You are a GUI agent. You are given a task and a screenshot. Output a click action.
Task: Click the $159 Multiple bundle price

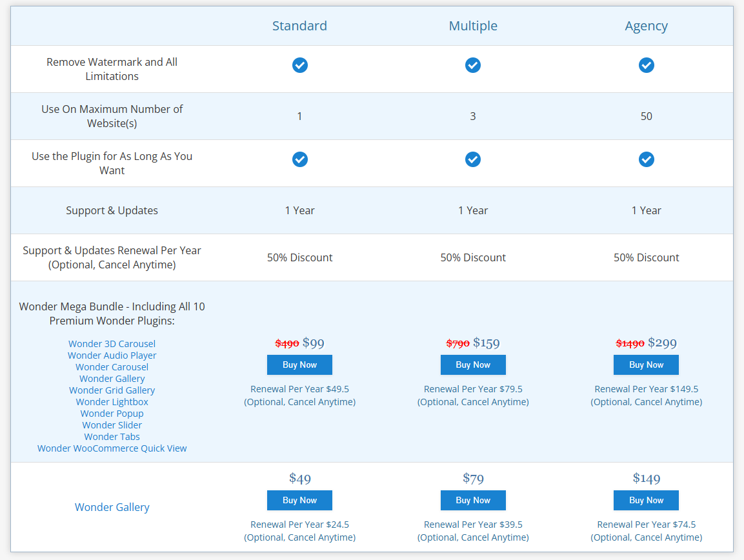pyautogui.click(x=487, y=343)
